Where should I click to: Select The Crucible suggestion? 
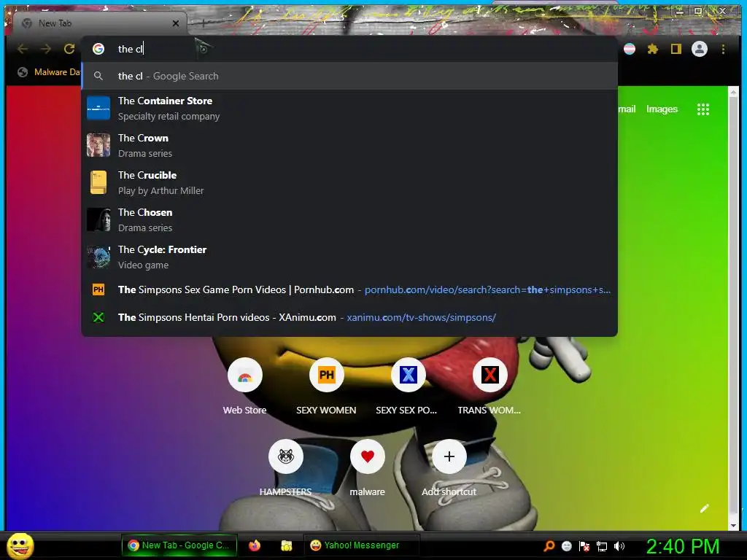[x=349, y=182]
